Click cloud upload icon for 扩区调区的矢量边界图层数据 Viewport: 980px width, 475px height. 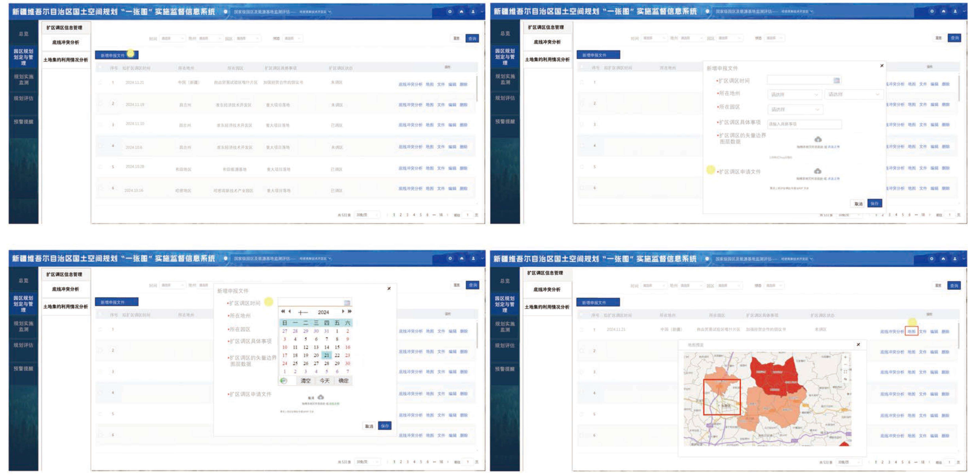[818, 140]
